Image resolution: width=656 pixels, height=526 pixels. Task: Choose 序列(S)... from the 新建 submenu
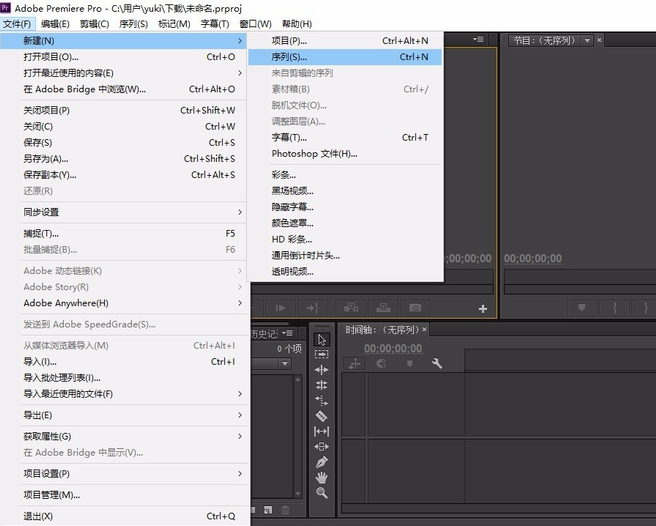(290, 57)
